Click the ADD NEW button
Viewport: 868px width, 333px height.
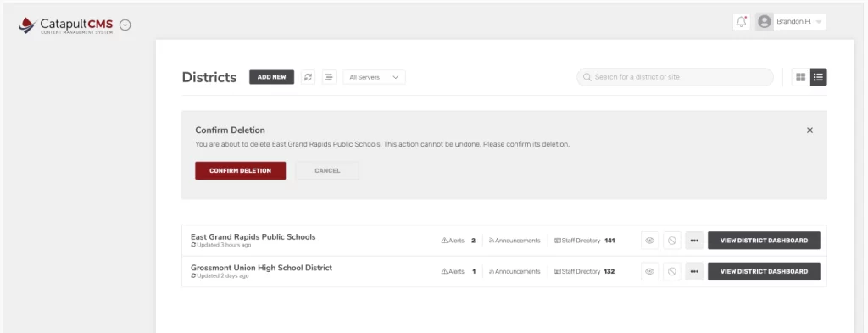272,77
